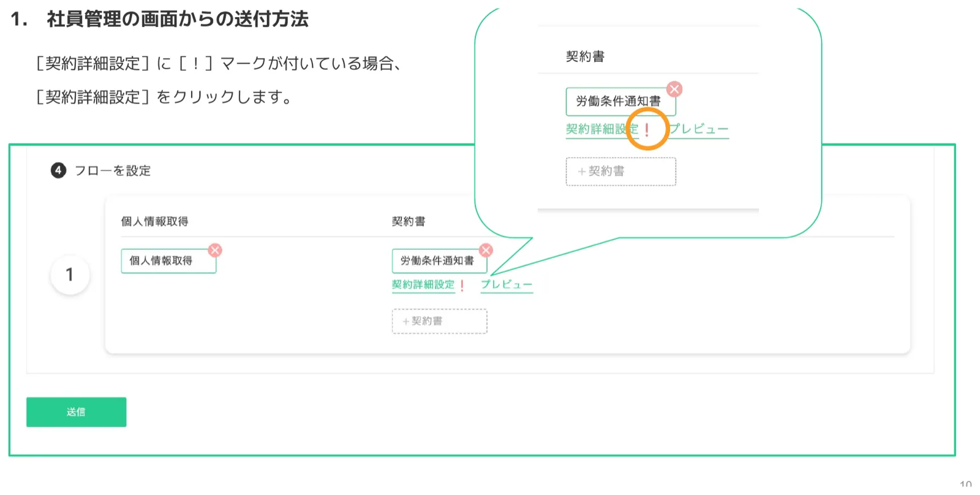The image size is (980, 495).
Task: Click the フローを設定 section heading
Action: [x=113, y=170]
